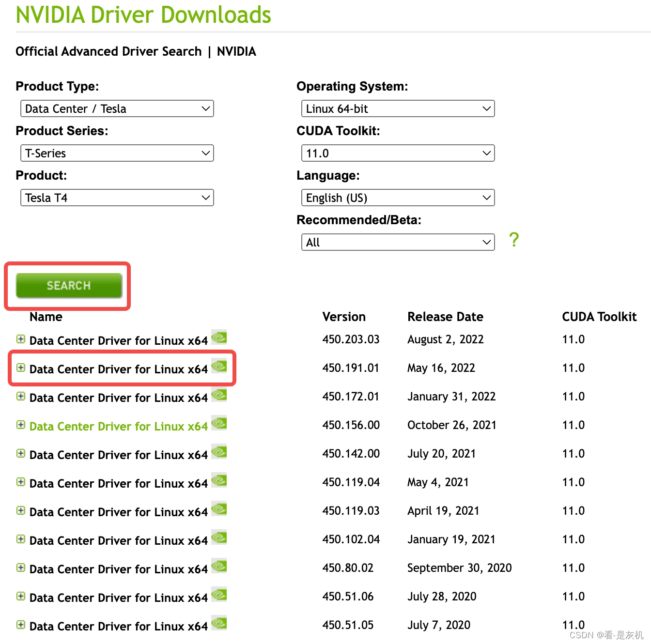Viewport: 651px width, 644px height.
Task: Open driver link for May 16, 2022 release
Action: pyautogui.click(x=119, y=369)
